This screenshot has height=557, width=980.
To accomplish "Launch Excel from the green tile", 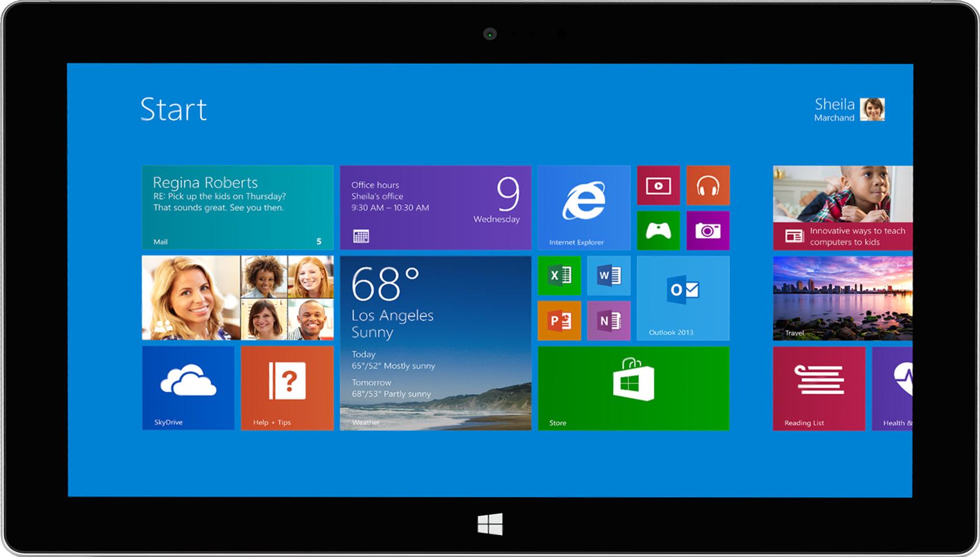I will pyautogui.click(x=559, y=275).
